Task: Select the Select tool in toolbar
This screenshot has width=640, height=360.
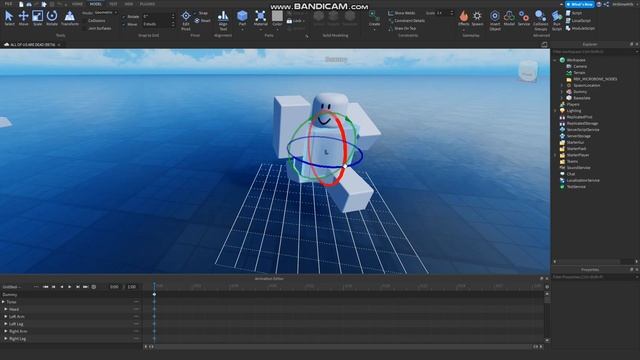Action: tap(9, 18)
